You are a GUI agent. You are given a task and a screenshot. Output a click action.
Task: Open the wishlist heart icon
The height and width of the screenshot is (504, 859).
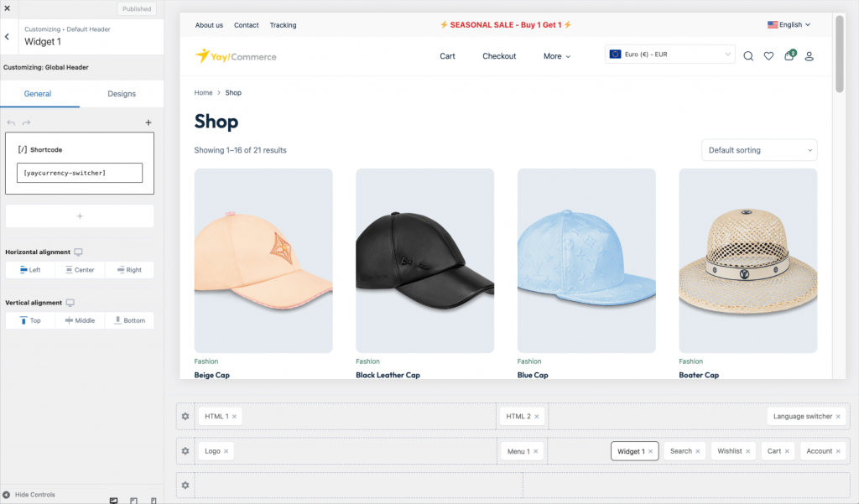click(x=768, y=56)
